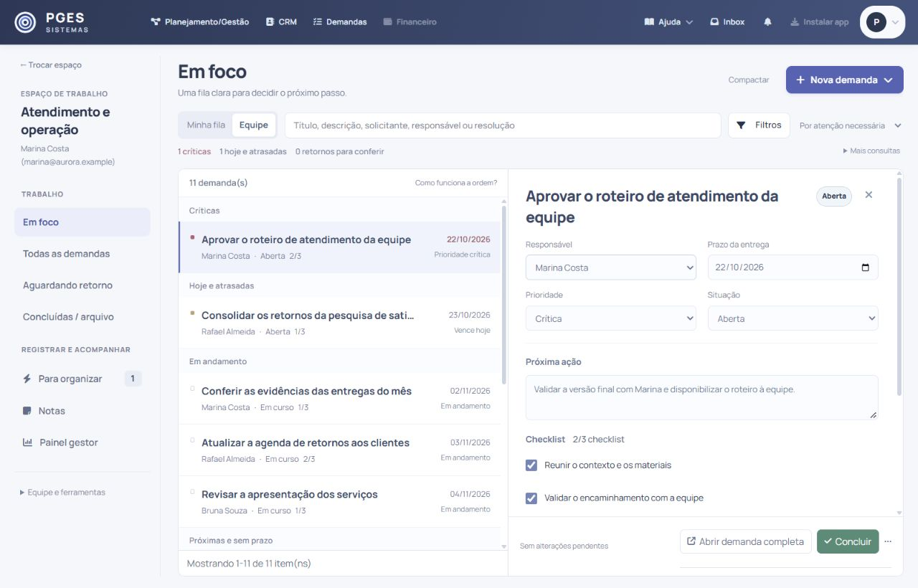Click the Financeiro card icon

coord(388,22)
